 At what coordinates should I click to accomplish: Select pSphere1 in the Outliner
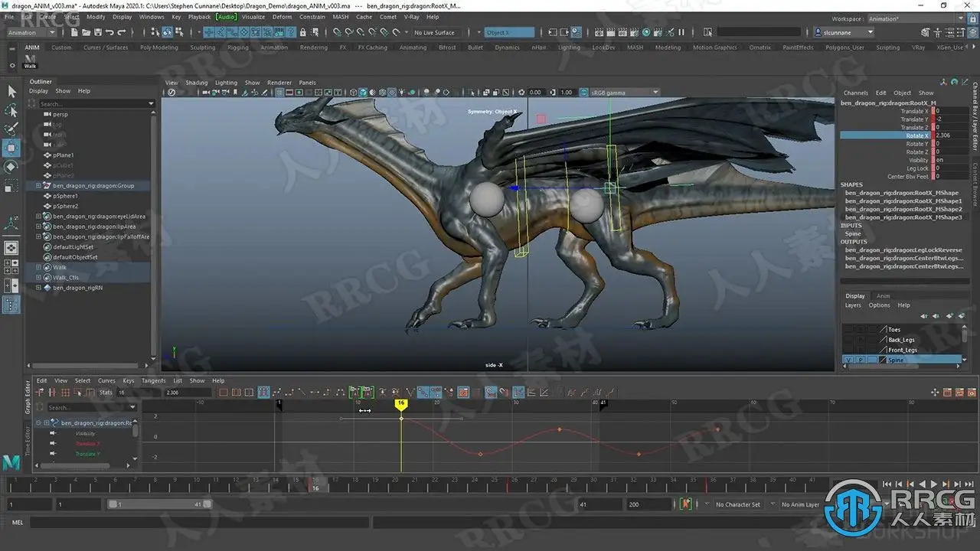point(66,196)
